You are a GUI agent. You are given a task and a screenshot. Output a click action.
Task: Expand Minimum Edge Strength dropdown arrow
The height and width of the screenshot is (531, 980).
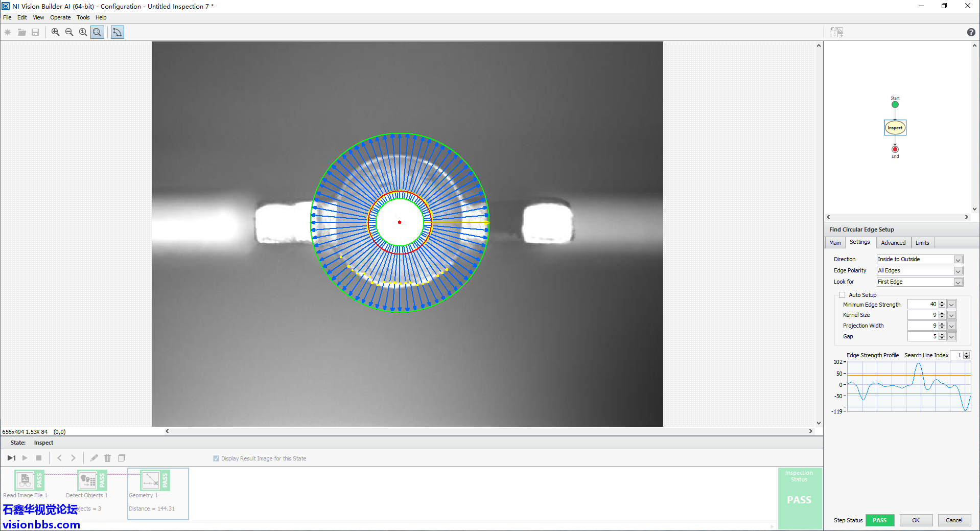[x=951, y=305]
